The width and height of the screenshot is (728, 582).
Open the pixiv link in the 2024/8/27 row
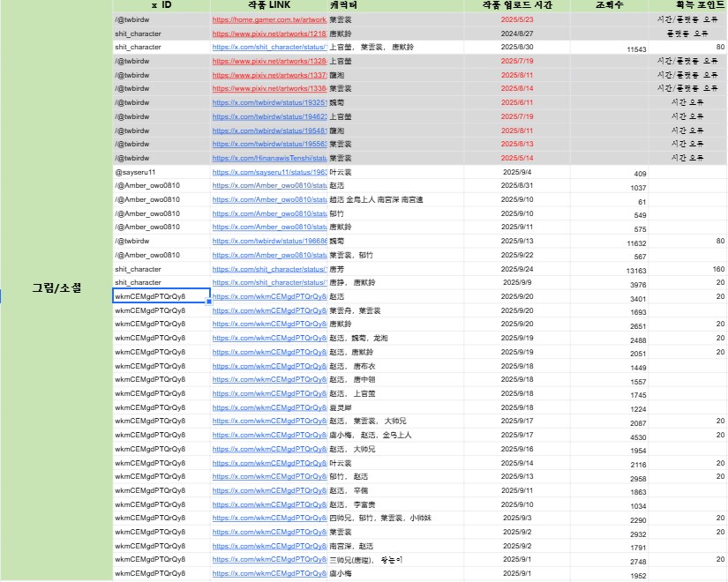tap(268, 33)
